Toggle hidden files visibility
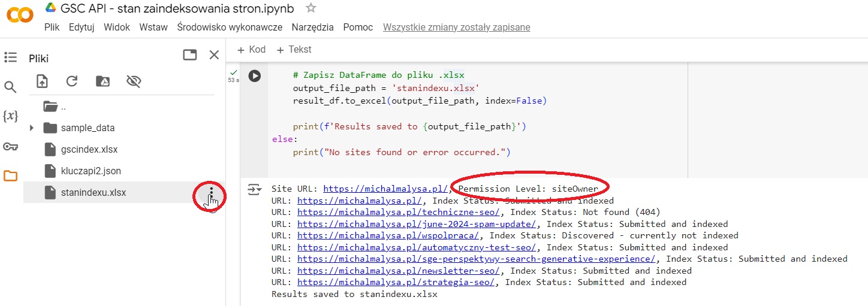 [x=133, y=81]
